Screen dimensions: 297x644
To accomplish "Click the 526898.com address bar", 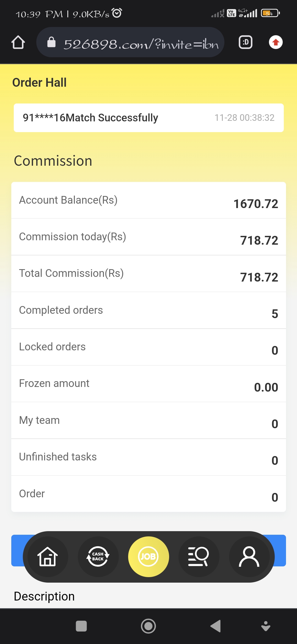I will pyautogui.click(x=140, y=43).
